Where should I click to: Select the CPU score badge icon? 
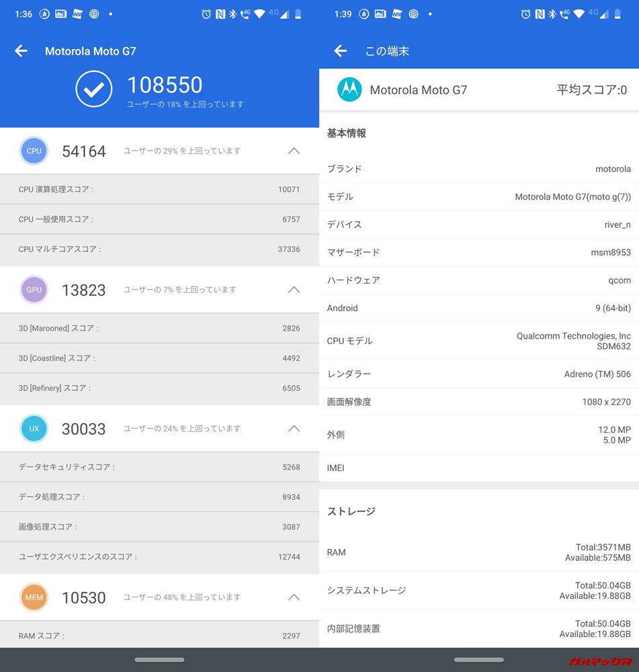(34, 151)
